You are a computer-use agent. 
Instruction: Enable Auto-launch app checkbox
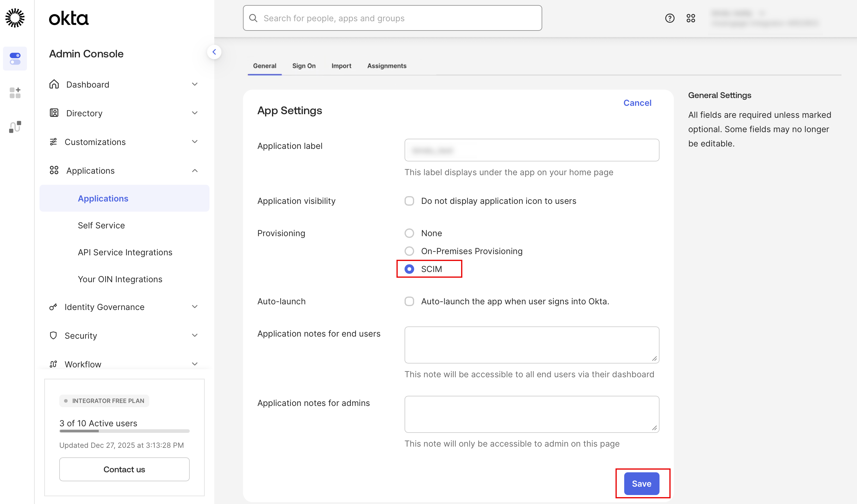point(409,301)
